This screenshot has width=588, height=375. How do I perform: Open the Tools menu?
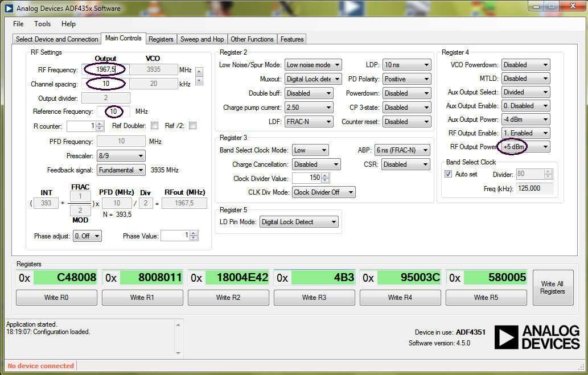pyautogui.click(x=42, y=24)
